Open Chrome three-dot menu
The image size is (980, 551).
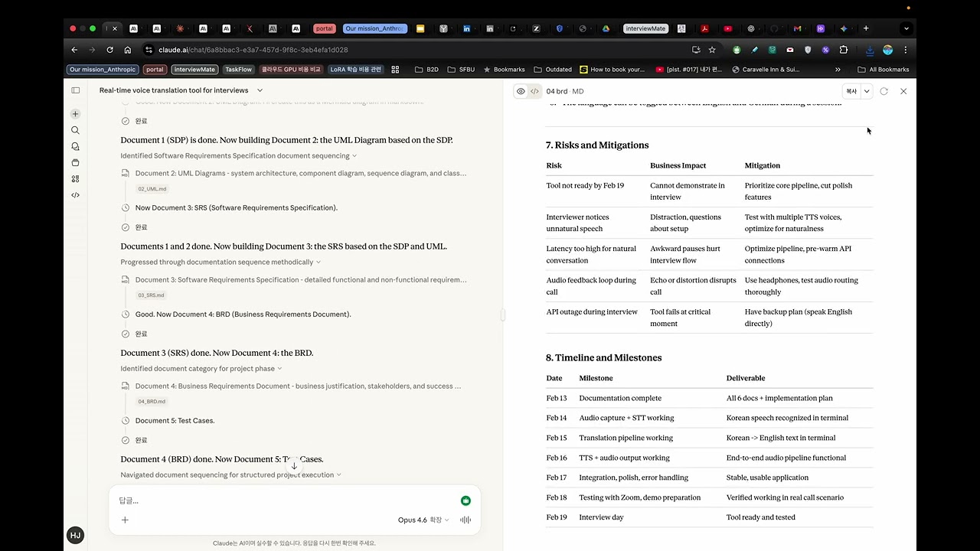[906, 50]
